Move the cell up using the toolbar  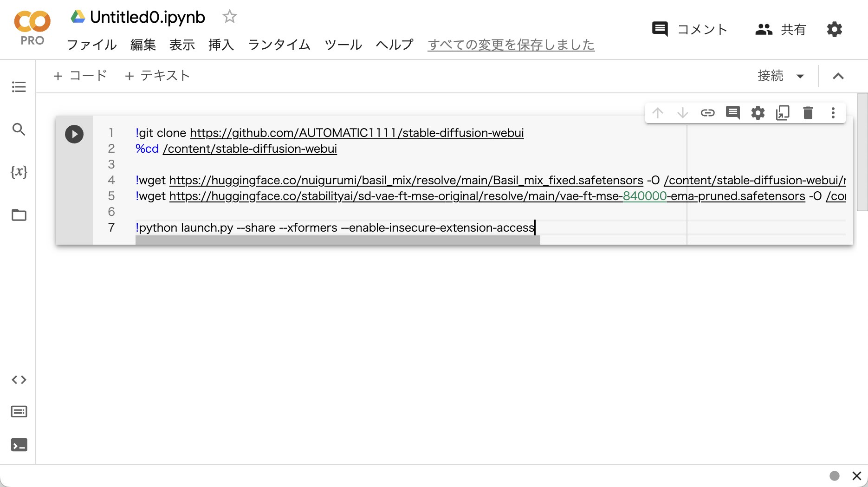click(657, 112)
